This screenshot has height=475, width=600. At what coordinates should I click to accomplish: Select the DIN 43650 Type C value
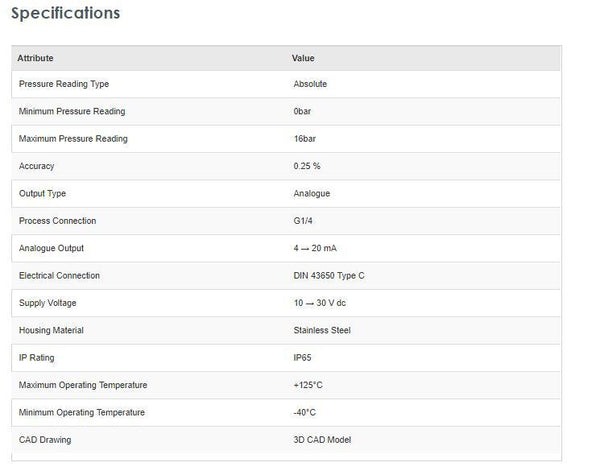(329, 275)
